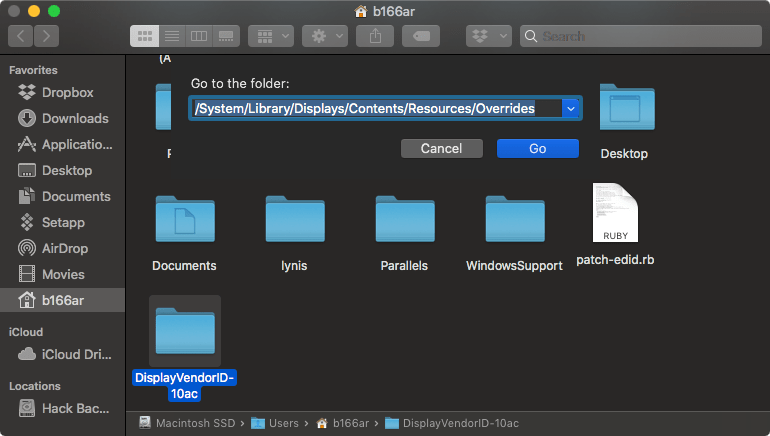Viewport: 770px width, 436px height.
Task: Click the Share toolbar icon
Action: [375, 36]
